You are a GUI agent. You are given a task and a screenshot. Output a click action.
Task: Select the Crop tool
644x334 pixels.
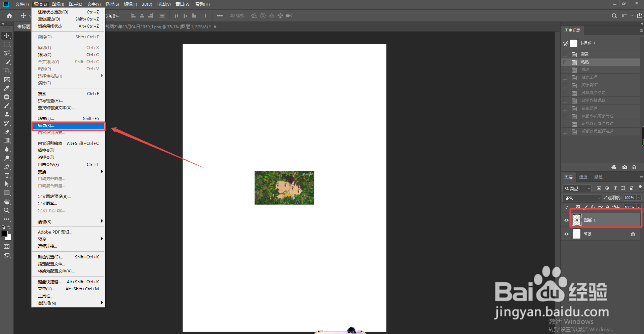tap(7, 71)
